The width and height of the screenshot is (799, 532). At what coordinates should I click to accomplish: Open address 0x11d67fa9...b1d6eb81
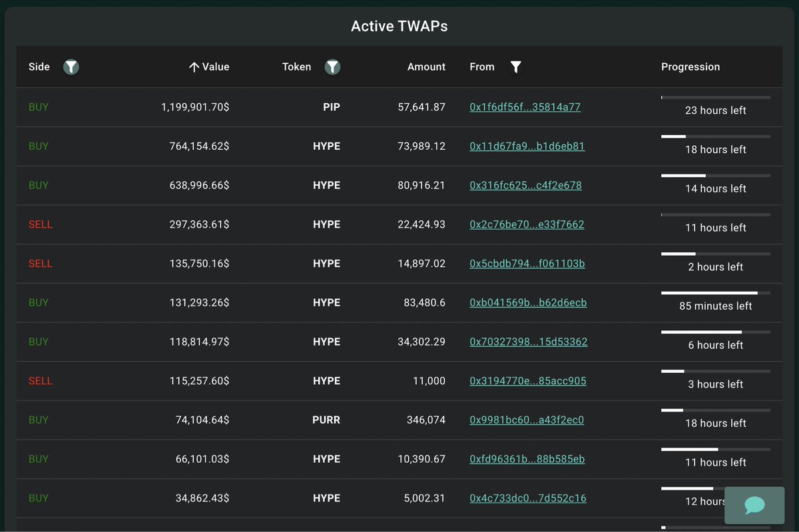pyautogui.click(x=527, y=146)
